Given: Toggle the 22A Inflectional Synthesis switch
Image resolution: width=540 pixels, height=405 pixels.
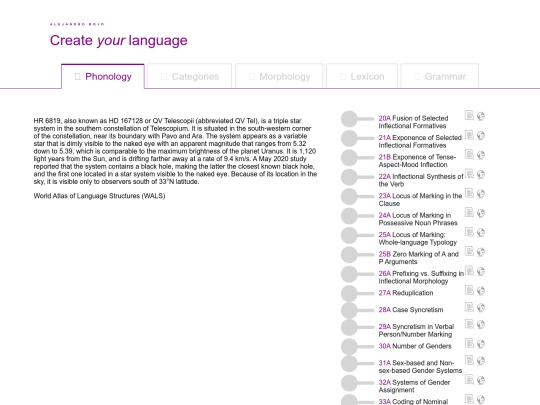Looking at the screenshot, I should tap(357, 177).
